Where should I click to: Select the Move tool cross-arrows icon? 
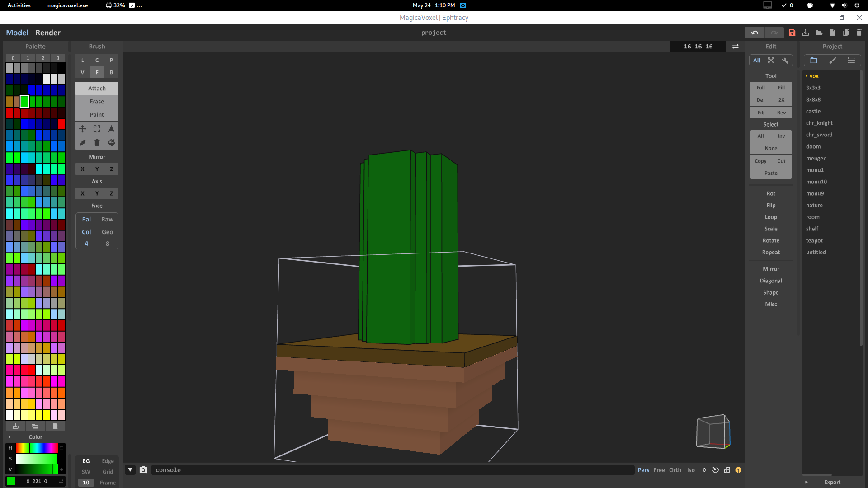tap(82, 129)
